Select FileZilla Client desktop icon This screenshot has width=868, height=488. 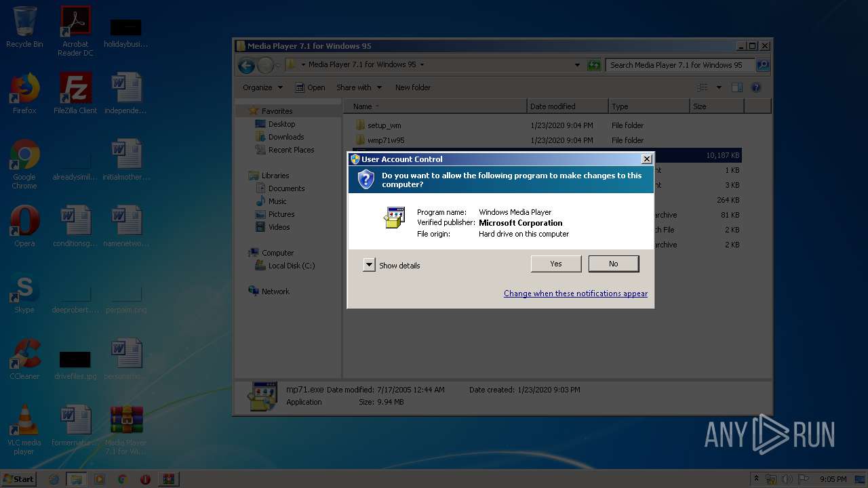75,94
